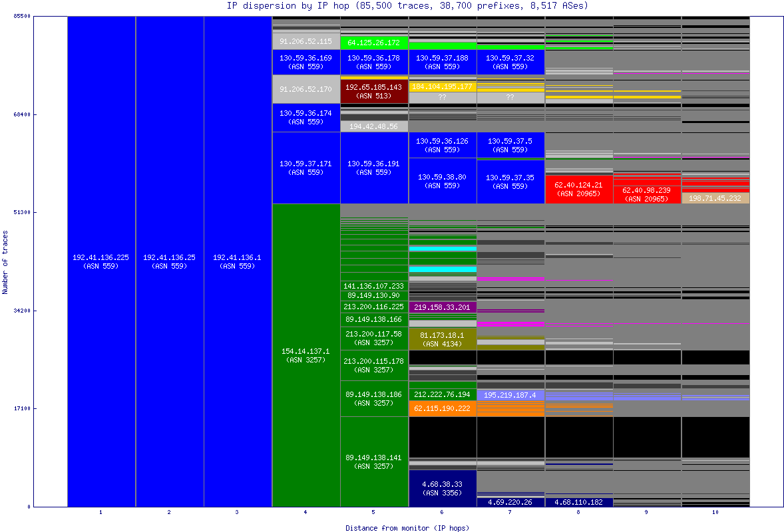Viewport: 784px width, 532px height.
Task: Select the 64.125.25.172 bright green block
Action: (375, 42)
